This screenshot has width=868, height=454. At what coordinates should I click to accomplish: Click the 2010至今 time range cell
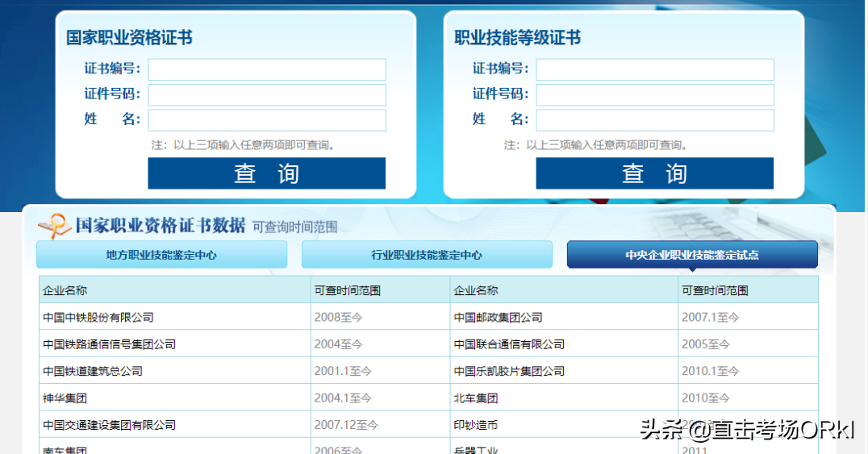coord(748,398)
